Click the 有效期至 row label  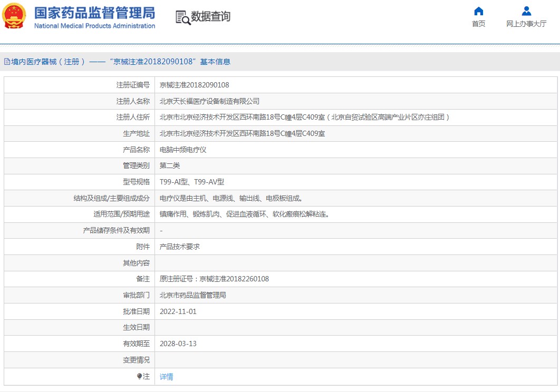(x=137, y=344)
